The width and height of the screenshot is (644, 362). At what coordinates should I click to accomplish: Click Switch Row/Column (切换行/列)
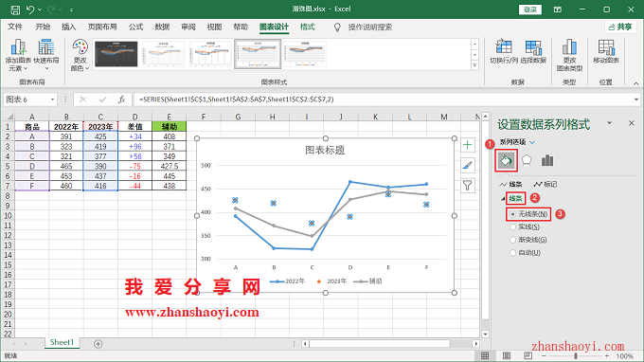pos(504,52)
